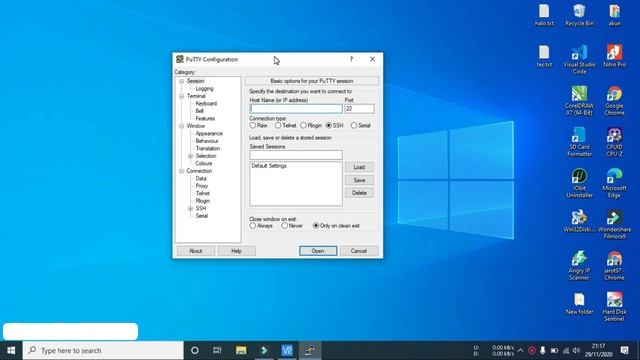Image resolution: width=640 pixels, height=360 pixels.
Task: Click the PuTTY Help button
Action: [x=236, y=251]
